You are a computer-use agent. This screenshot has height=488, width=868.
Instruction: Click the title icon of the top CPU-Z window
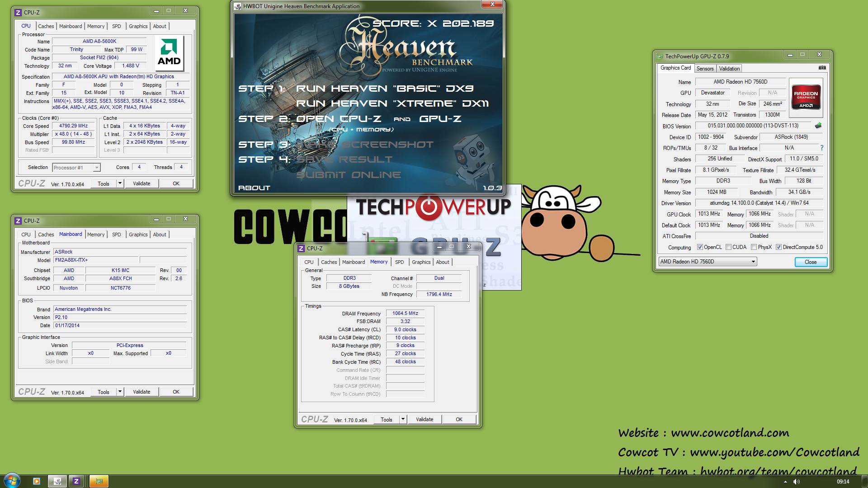[x=18, y=12]
